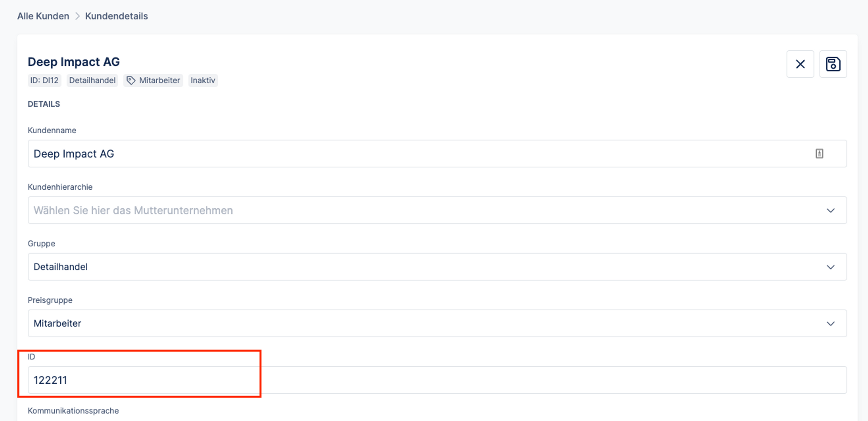Click the breadcrumb separator arrow
The height and width of the screenshot is (421, 868).
pos(77,16)
